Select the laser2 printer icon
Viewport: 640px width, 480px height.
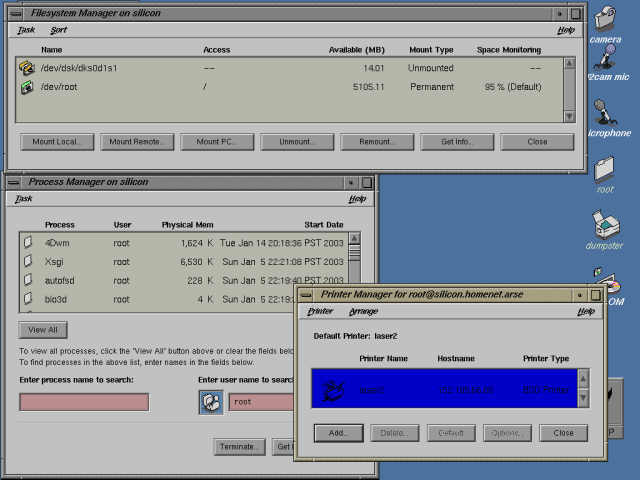coord(333,388)
